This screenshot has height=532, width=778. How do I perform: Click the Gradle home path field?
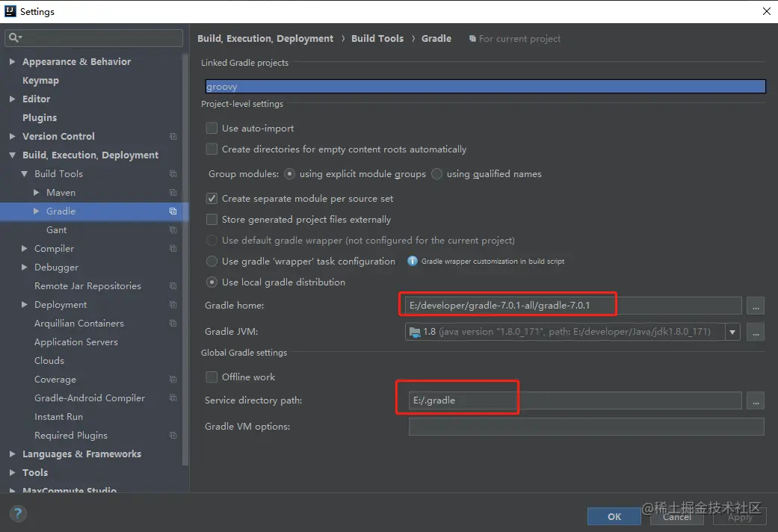573,306
